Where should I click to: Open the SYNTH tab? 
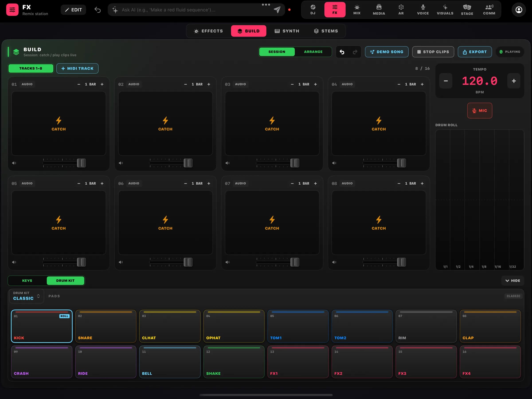click(287, 31)
